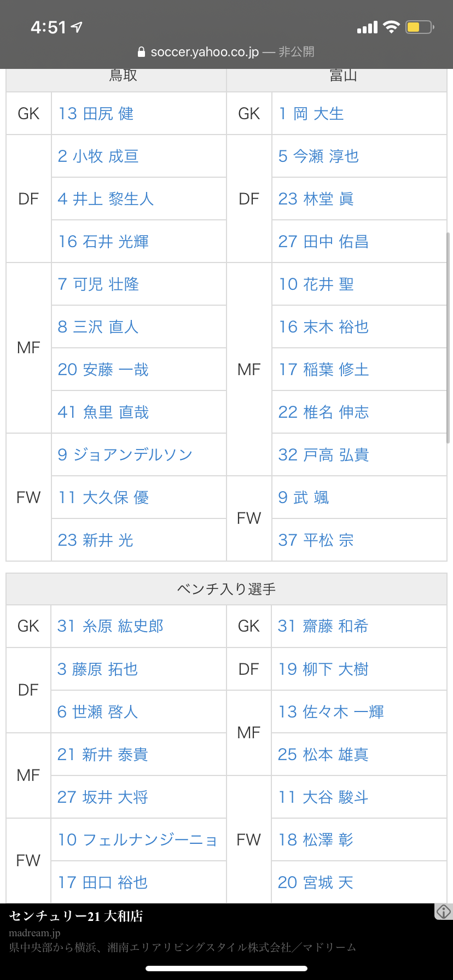This screenshot has height=980, width=453.
Task: Select 9 武 颯 forward link
Action: coord(304,498)
